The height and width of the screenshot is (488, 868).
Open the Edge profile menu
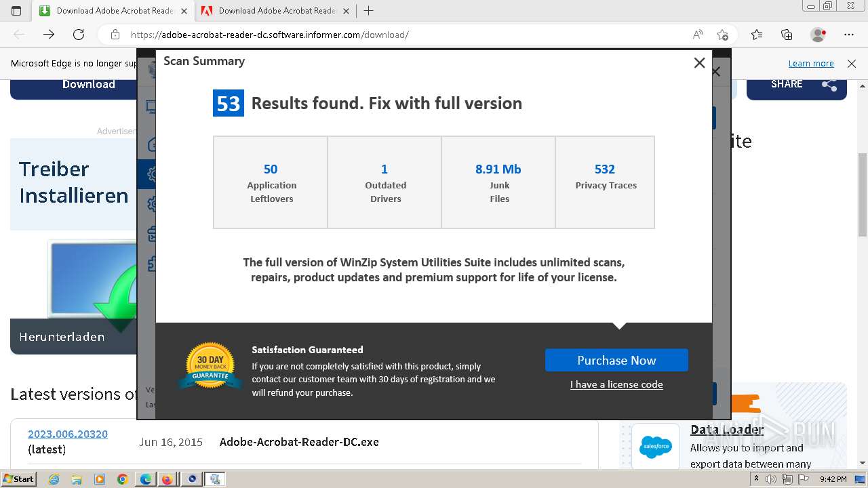[x=818, y=35]
